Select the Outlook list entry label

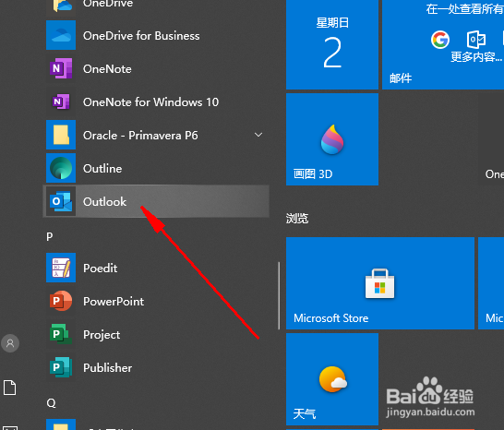click(x=105, y=202)
